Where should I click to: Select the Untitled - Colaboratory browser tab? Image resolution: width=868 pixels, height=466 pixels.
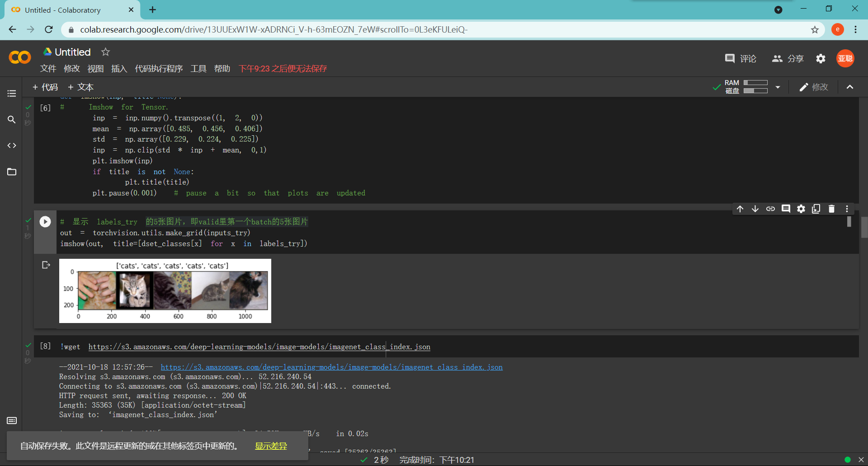72,10
